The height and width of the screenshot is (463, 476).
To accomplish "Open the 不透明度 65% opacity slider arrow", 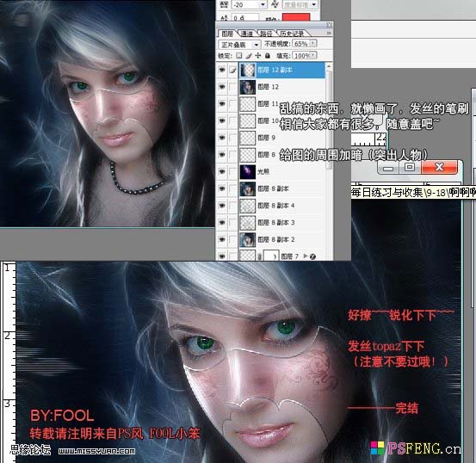I will point(313,43).
